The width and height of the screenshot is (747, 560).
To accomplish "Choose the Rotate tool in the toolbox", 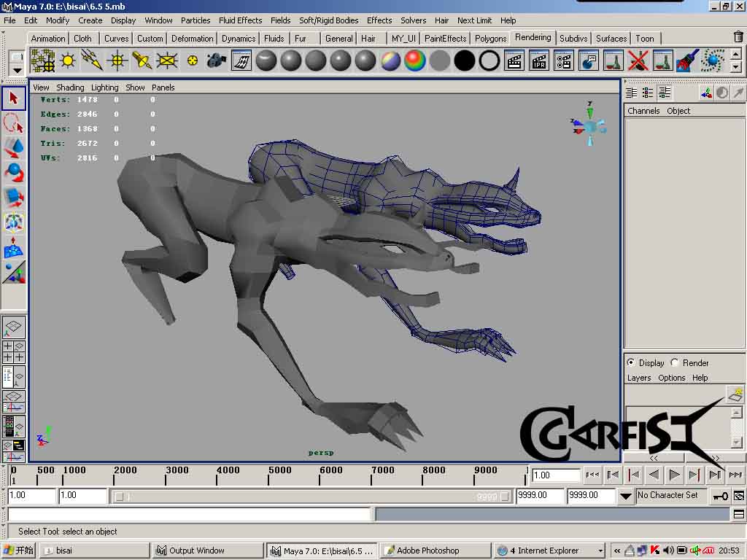I will [x=13, y=172].
